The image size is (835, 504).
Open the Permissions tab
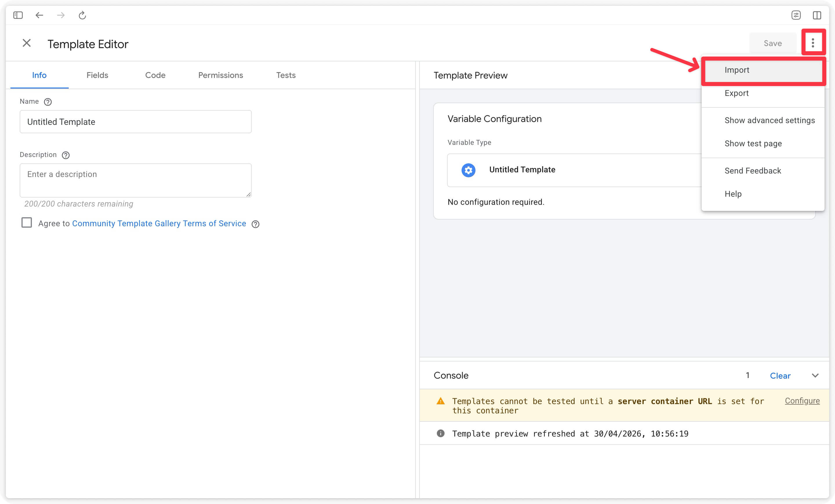[221, 75]
